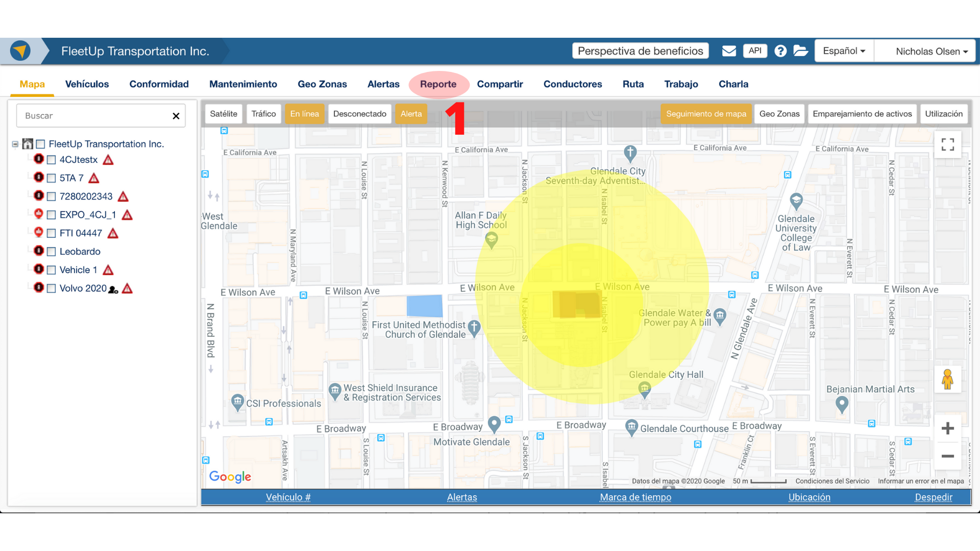Open the Español language dropdown
The image size is (980, 551).
(844, 51)
